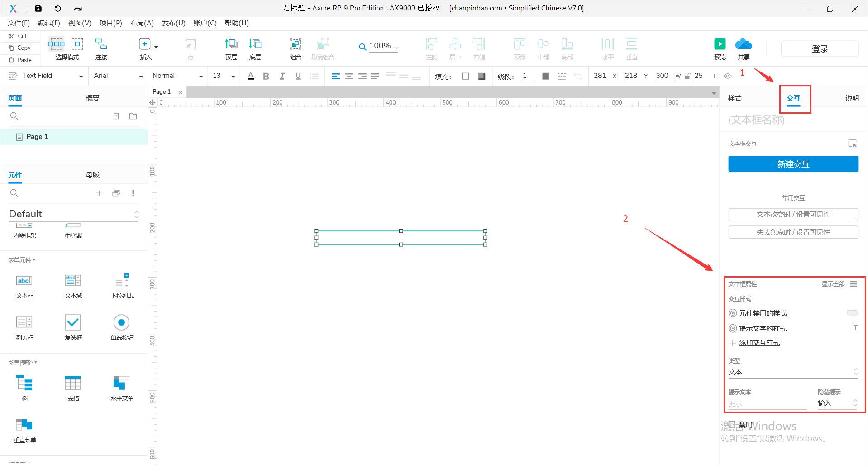Image resolution: width=868 pixels, height=465 pixels.
Task: Select the 复选框 checkbox widget
Action: click(x=73, y=328)
